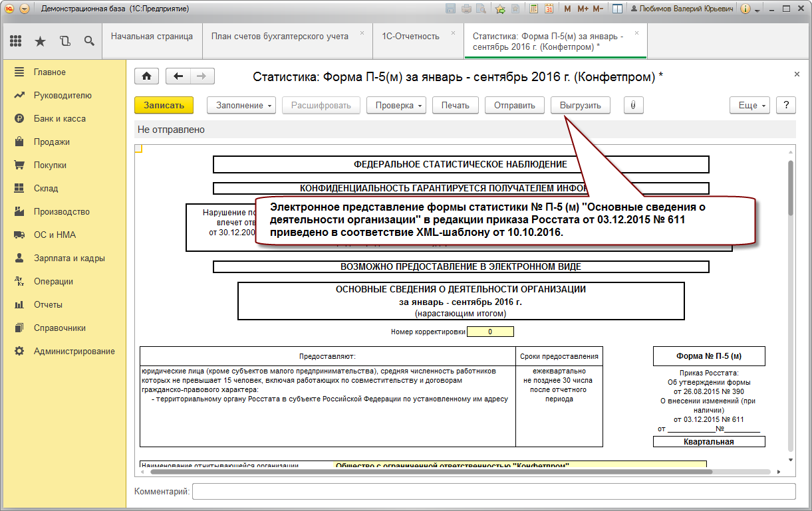Click the printer icon in the title bar
Viewport: 812px width, 511px height.
(466, 9)
